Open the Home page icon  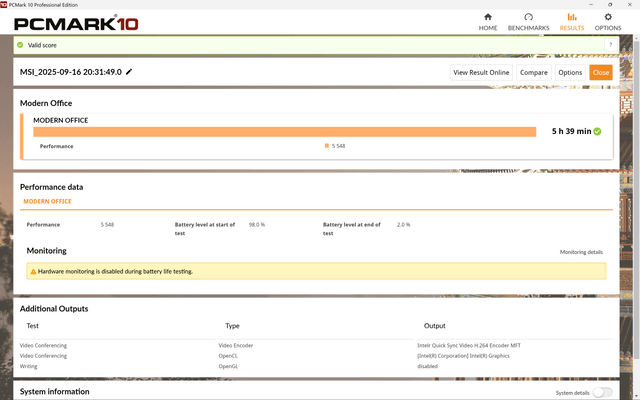pos(488,17)
